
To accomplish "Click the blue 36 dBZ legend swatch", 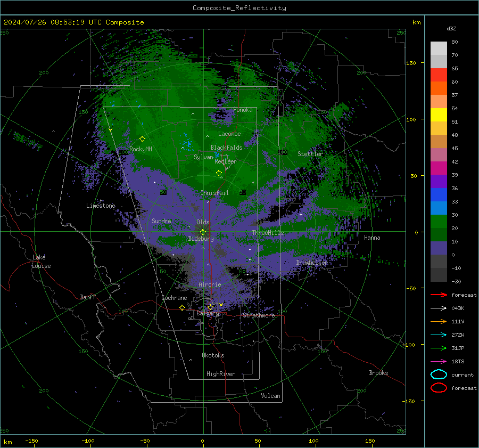I will [439, 194].
